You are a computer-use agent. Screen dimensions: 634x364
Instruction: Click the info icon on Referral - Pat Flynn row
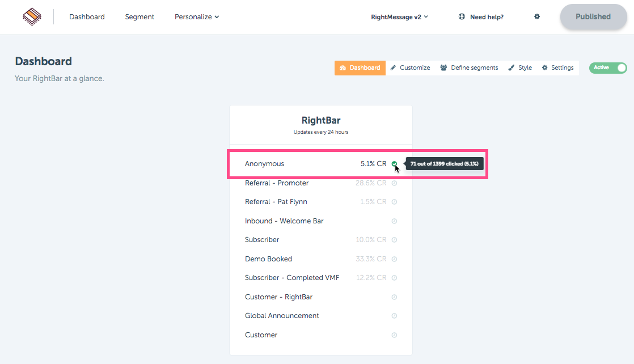394,202
